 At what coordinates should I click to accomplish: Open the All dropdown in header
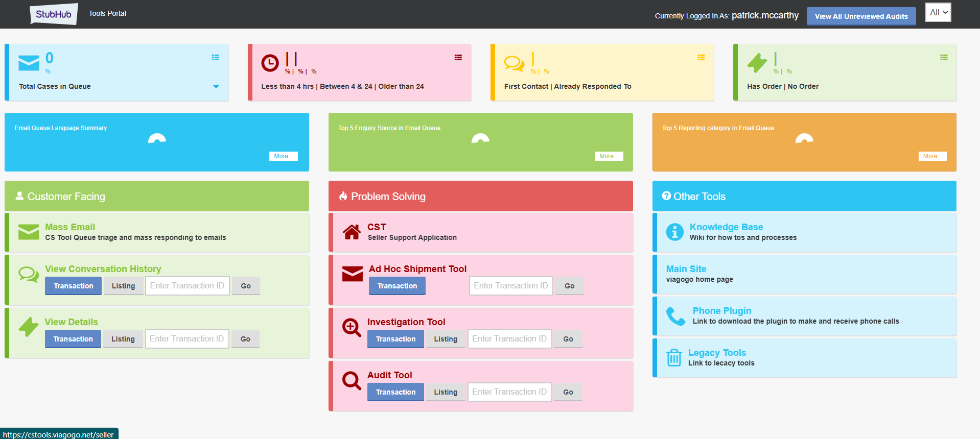938,13
